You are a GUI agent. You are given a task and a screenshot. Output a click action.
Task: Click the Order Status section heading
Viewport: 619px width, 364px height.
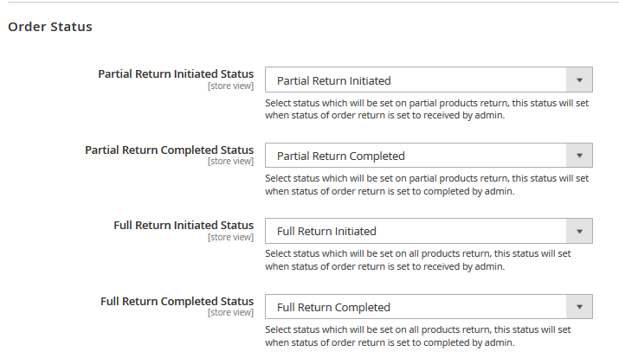click(50, 27)
